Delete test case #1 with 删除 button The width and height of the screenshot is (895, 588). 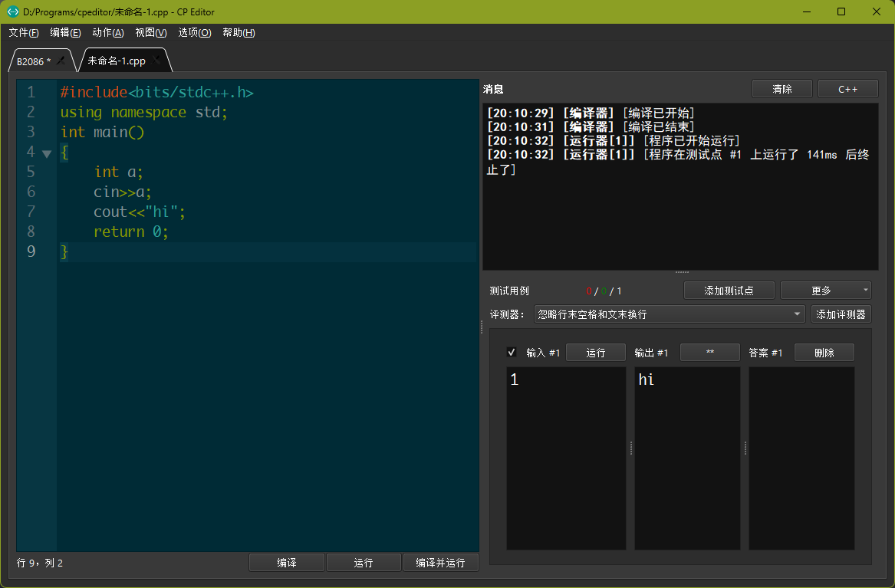pos(824,353)
